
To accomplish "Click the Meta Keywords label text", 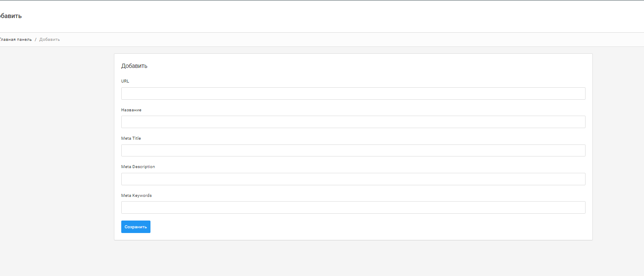I will pos(136,196).
